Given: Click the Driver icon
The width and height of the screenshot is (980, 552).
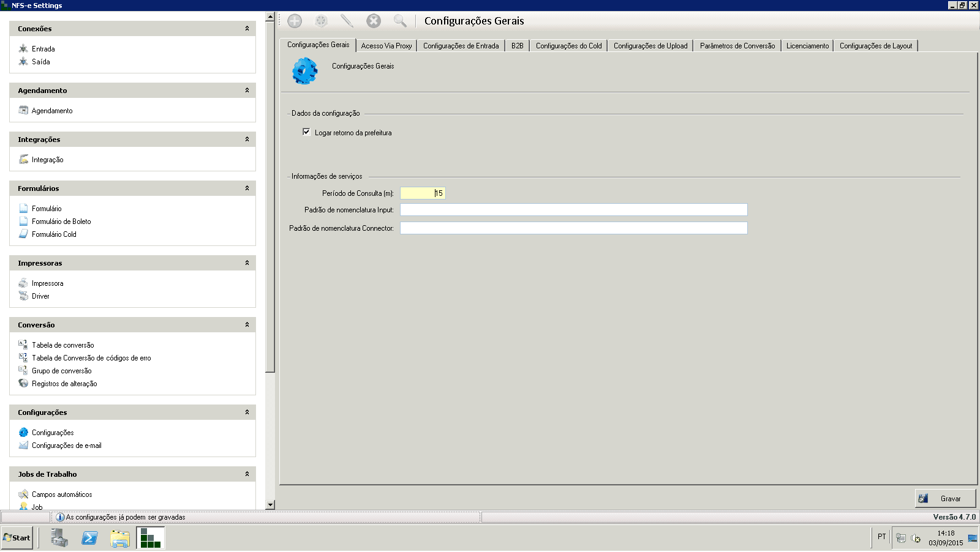Looking at the screenshot, I should 23,296.
